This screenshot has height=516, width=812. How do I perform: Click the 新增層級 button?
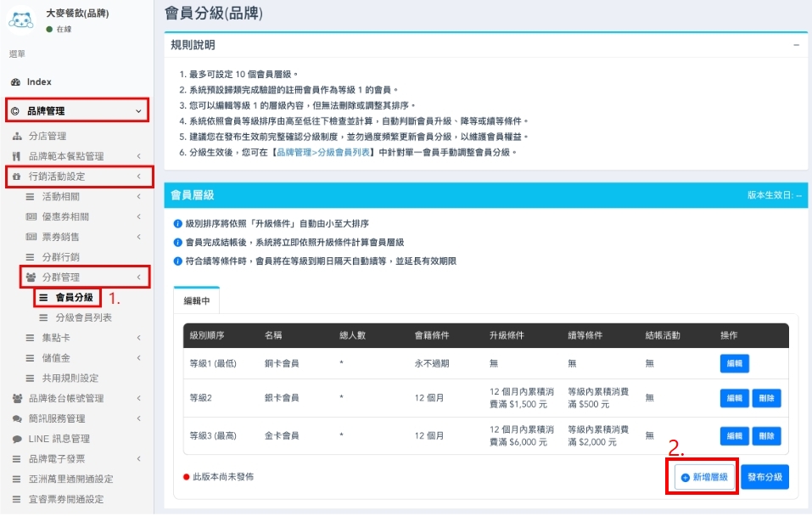click(x=702, y=478)
